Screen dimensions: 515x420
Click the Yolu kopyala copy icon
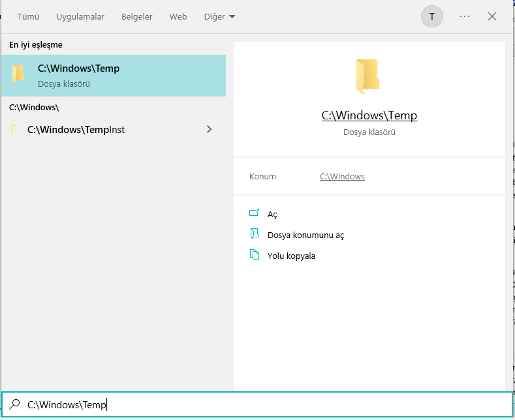[x=255, y=255]
